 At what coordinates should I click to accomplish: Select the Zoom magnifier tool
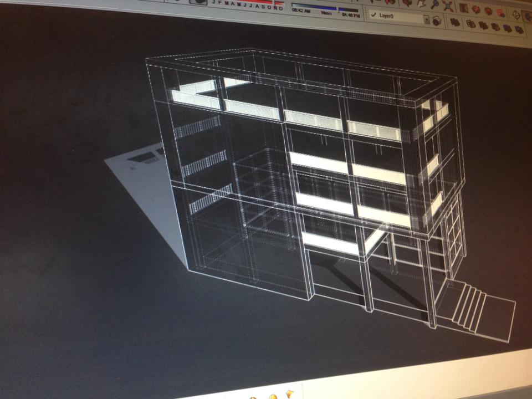pos(435,5)
